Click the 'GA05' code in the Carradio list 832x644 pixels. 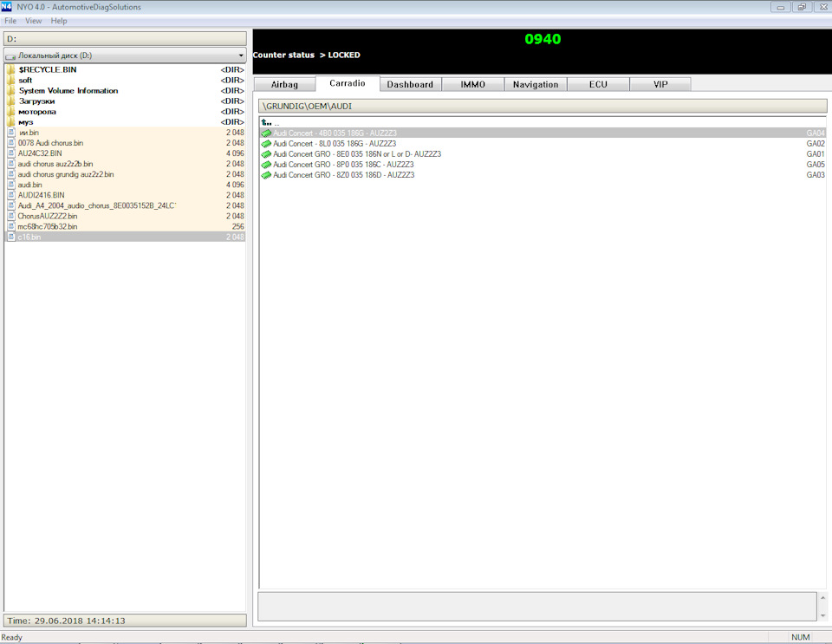click(x=816, y=165)
